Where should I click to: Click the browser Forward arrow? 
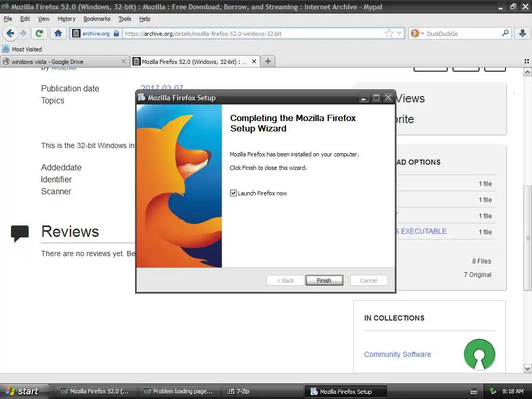[x=23, y=33]
